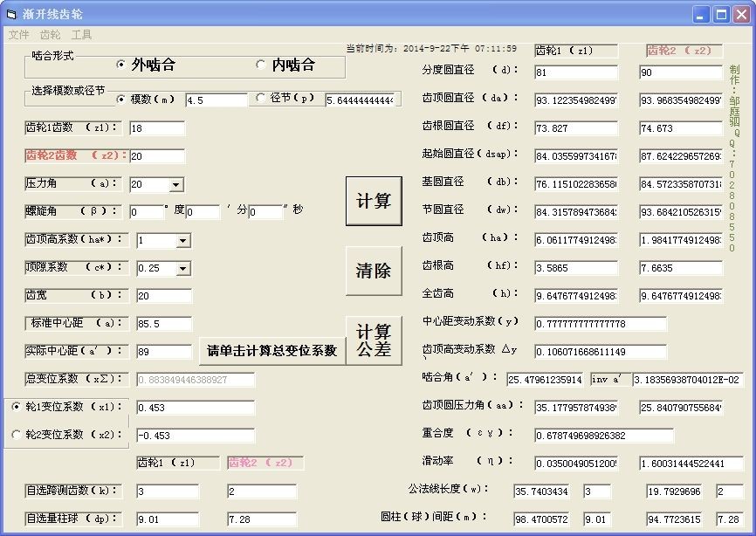The image size is (756, 536).
Task: Click the 轮1变位系数 field 0.453
Action: click(x=196, y=408)
